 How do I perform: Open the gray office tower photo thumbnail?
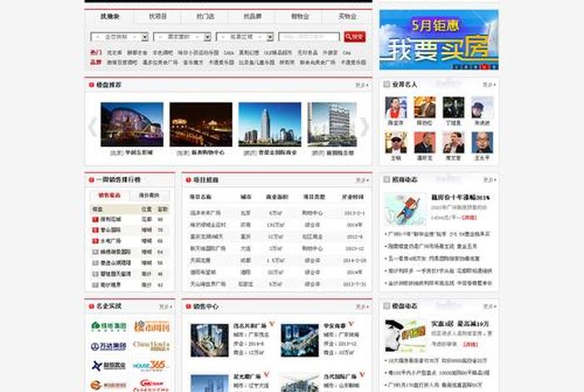pos(332,124)
